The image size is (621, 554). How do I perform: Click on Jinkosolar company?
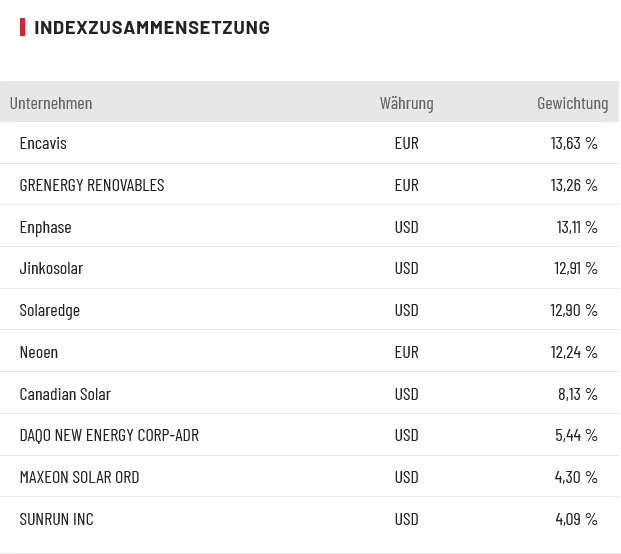[x=51, y=268]
